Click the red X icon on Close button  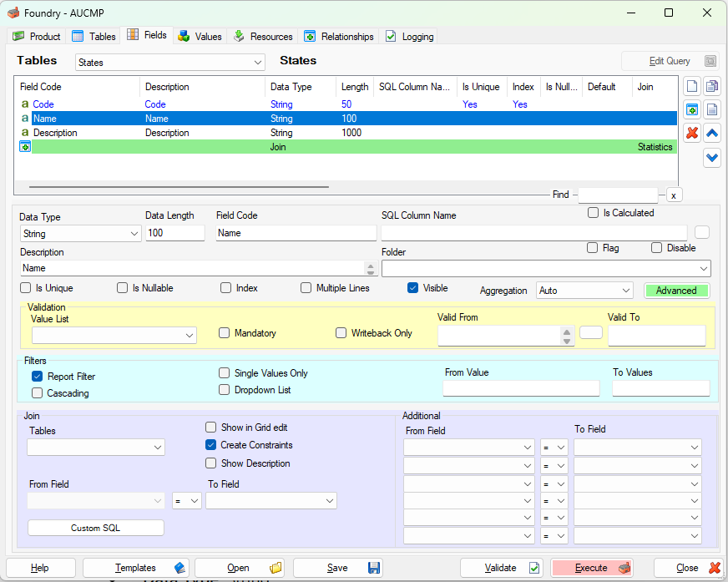715,568
